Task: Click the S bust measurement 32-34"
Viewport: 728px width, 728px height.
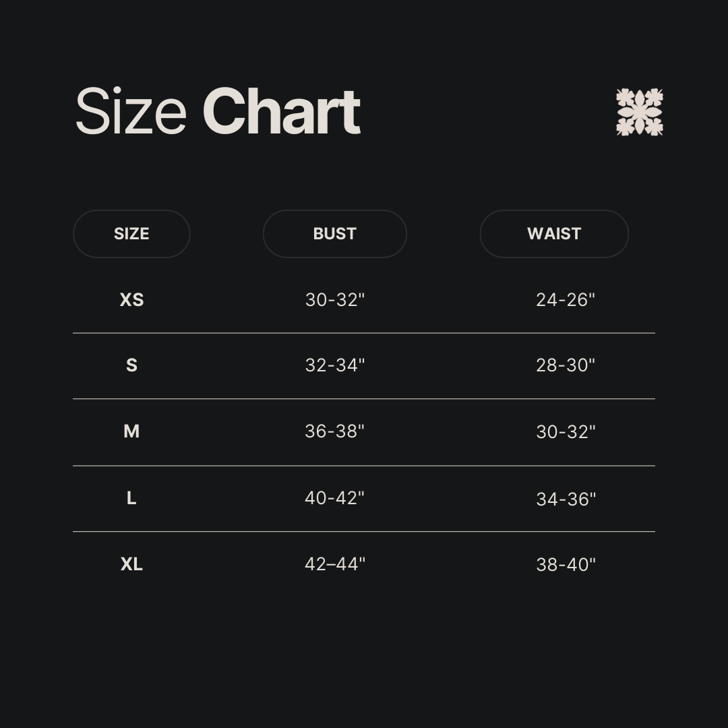Action: coord(334,365)
